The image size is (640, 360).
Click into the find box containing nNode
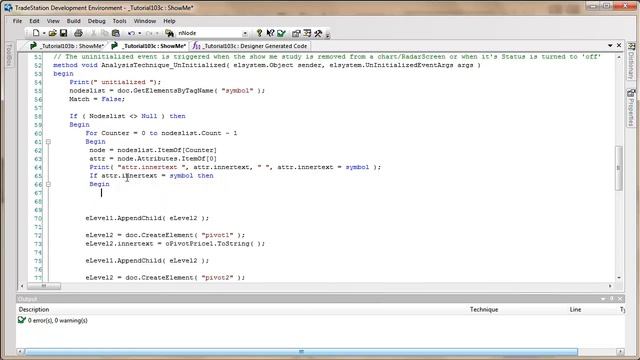(209, 33)
